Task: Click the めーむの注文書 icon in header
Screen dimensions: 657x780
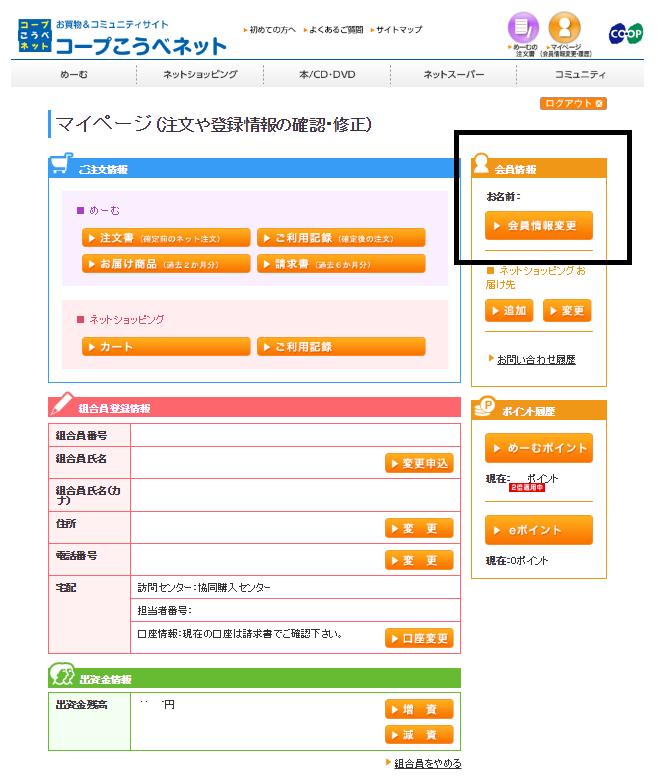Action: (523, 32)
